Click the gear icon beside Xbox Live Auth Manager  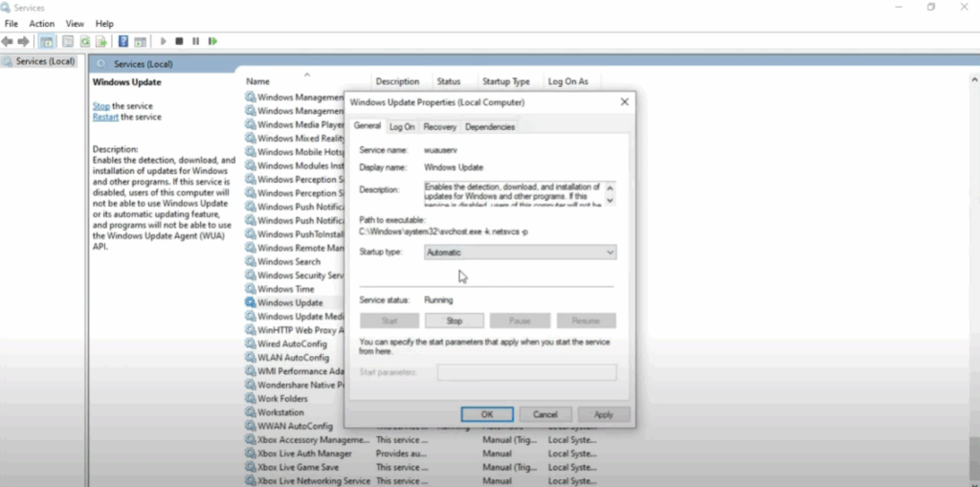pyautogui.click(x=251, y=454)
